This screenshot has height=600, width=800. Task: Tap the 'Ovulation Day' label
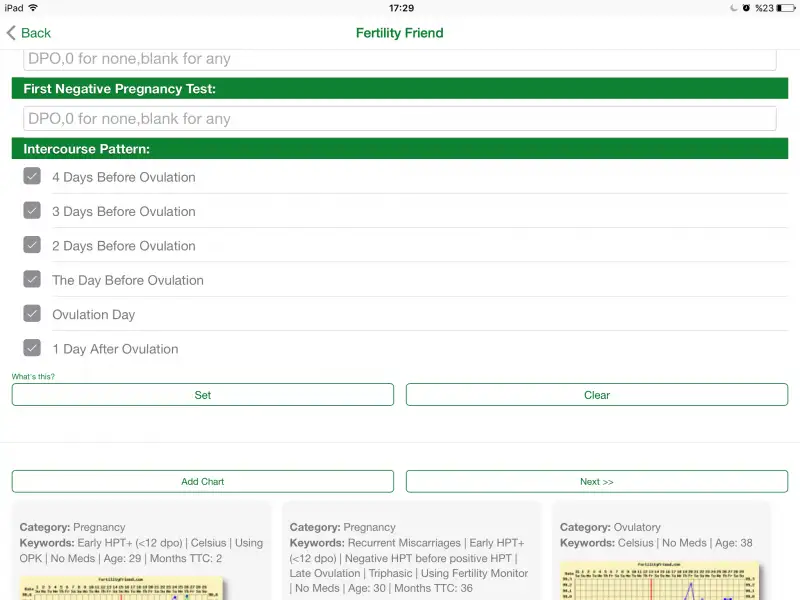(94, 315)
